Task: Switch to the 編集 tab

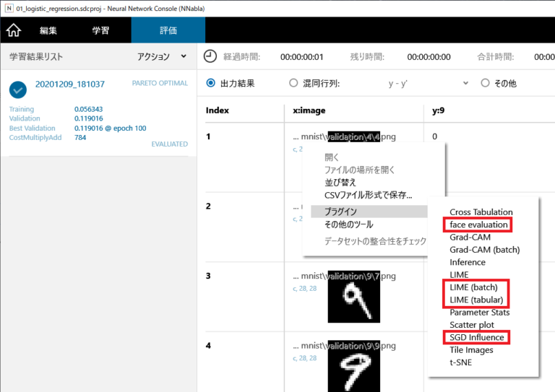Action: (48, 30)
